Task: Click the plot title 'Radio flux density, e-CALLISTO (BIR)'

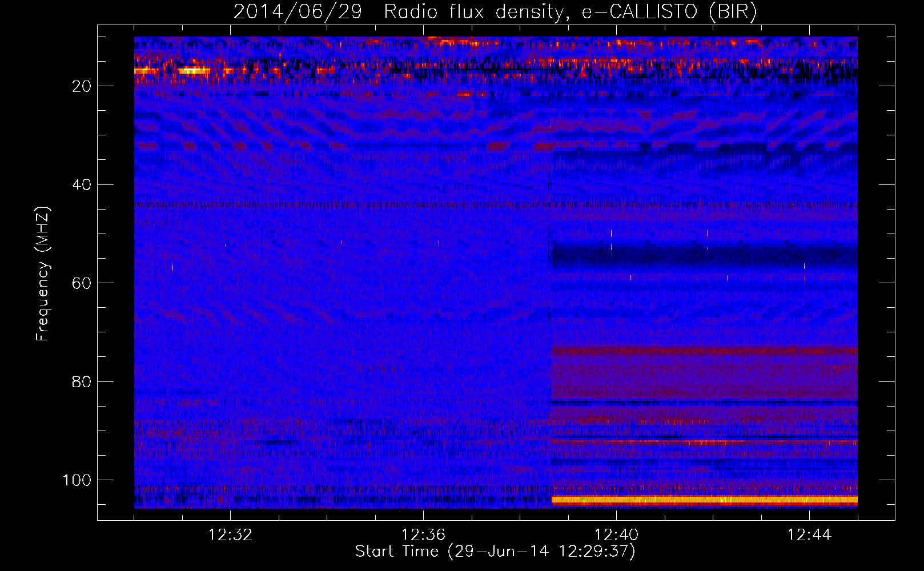Action: [x=570, y=12]
